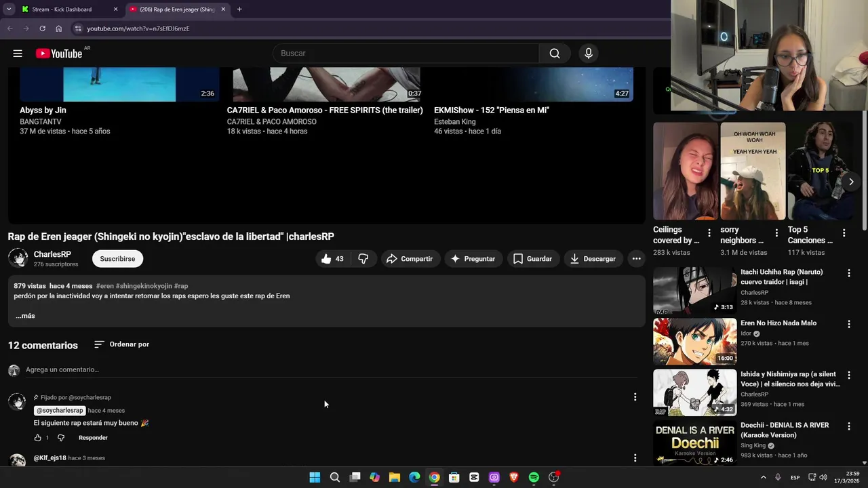Open Spotify from the taskbar

pos(534,477)
